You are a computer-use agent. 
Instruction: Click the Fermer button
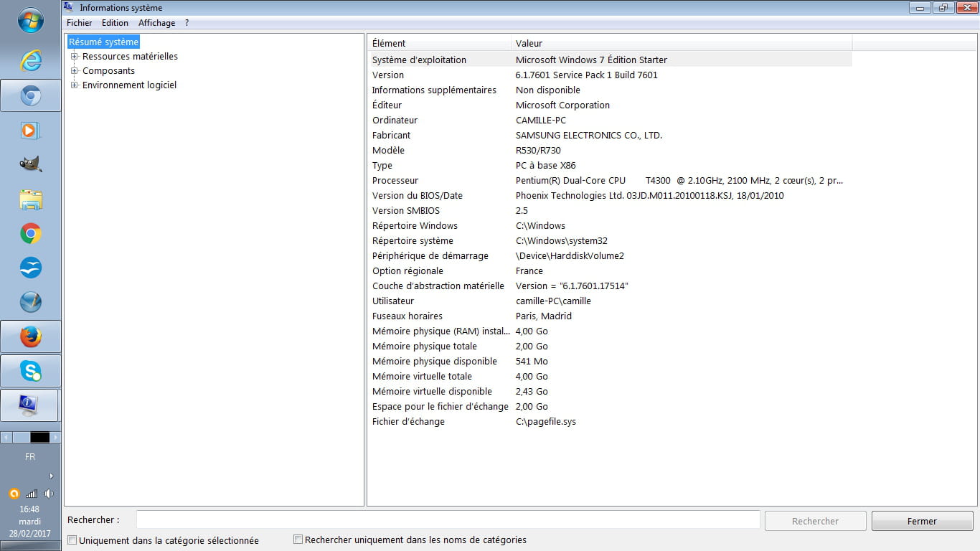(922, 521)
